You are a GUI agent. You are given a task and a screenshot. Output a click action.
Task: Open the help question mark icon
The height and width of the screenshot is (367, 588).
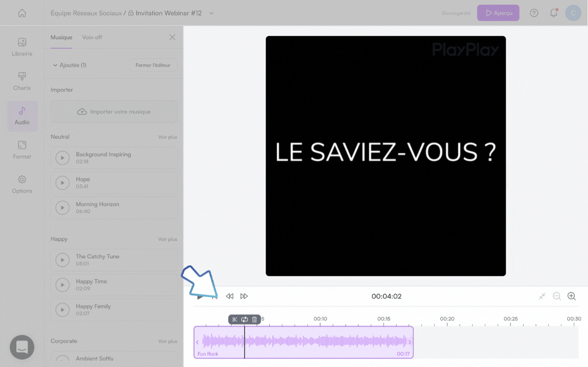click(x=534, y=13)
